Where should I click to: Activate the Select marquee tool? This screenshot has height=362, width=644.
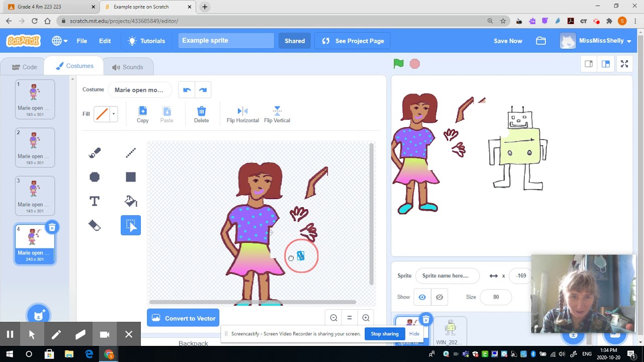click(x=131, y=225)
